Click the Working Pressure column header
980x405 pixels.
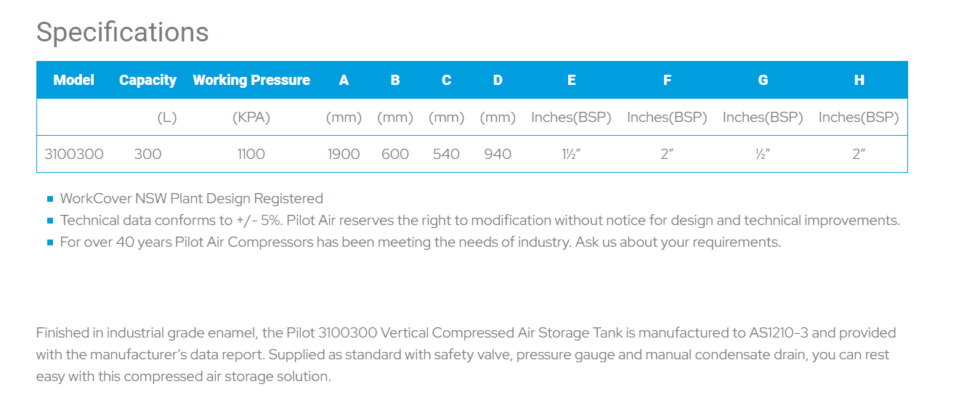click(251, 80)
